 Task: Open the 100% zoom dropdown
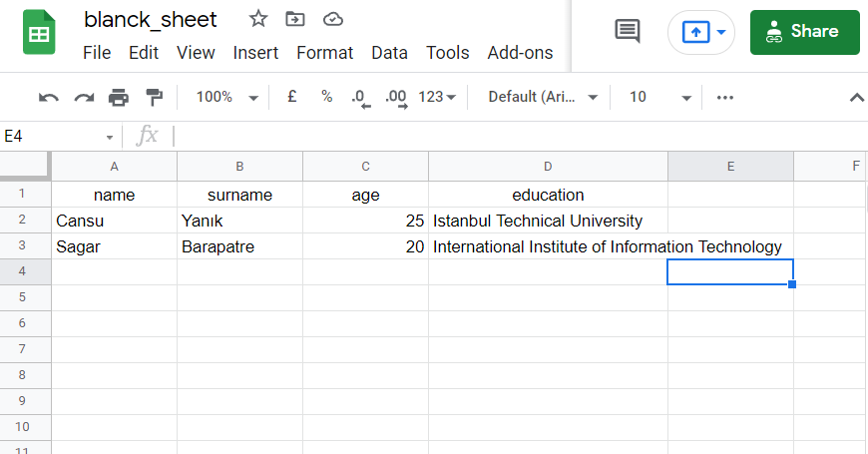tap(226, 97)
